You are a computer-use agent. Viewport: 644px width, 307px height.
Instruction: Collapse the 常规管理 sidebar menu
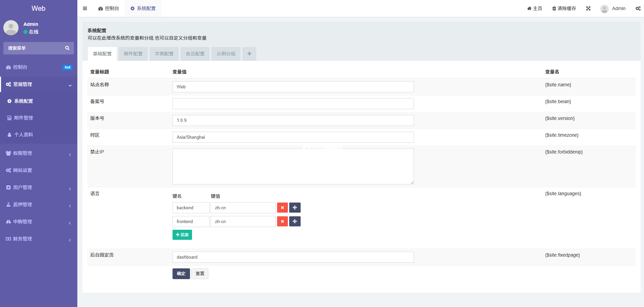[x=39, y=84]
